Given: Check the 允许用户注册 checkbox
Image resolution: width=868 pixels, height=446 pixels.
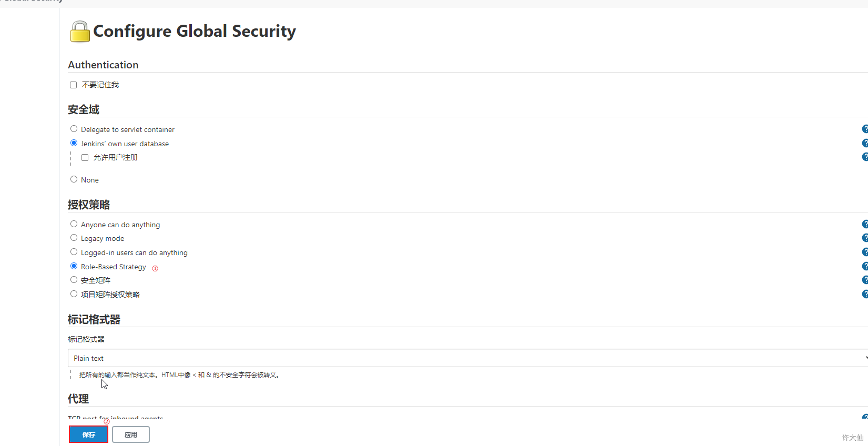Looking at the screenshot, I should 85,158.
